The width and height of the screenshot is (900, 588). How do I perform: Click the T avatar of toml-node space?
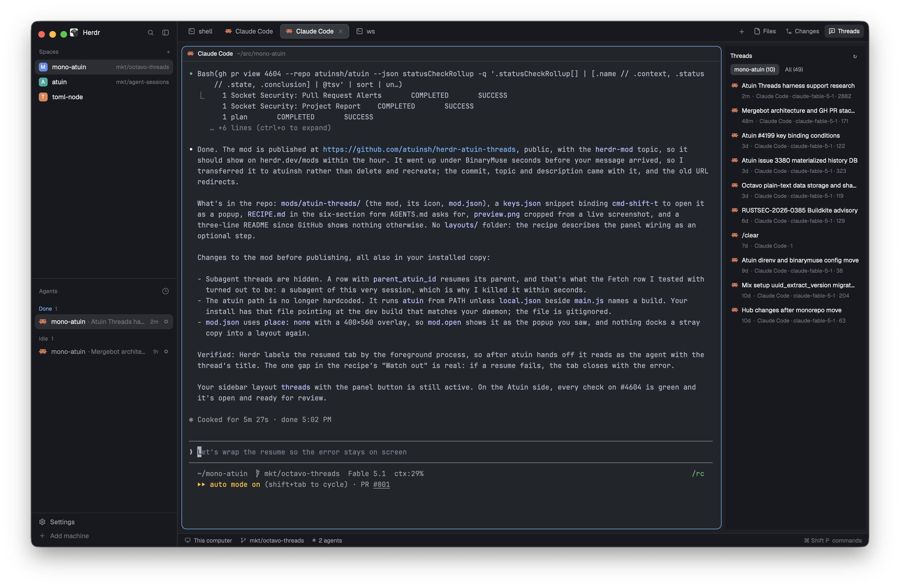pos(43,97)
